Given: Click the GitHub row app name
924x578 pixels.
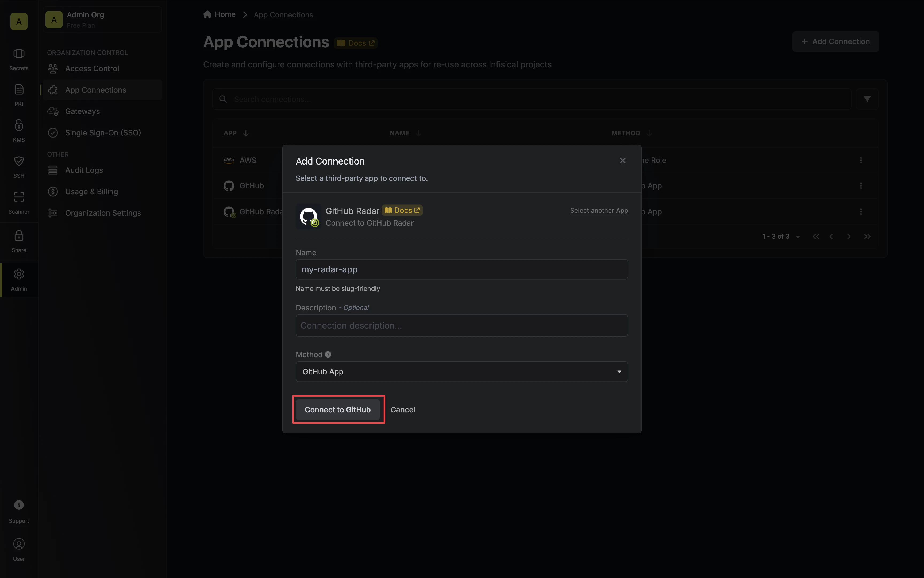Looking at the screenshot, I should [x=252, y=186].
